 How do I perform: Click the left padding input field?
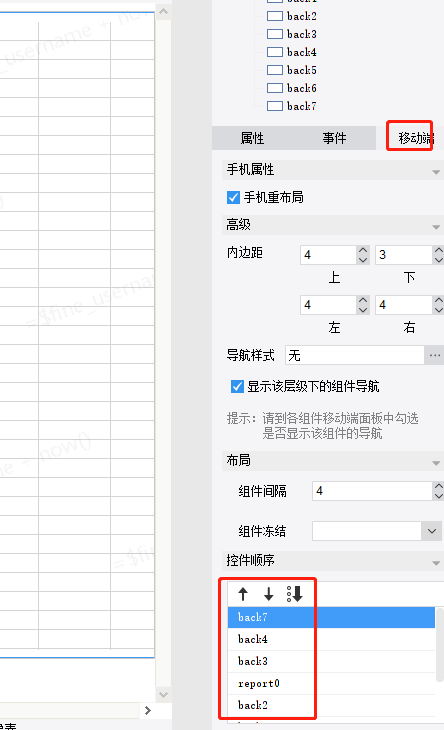(329, 304)
